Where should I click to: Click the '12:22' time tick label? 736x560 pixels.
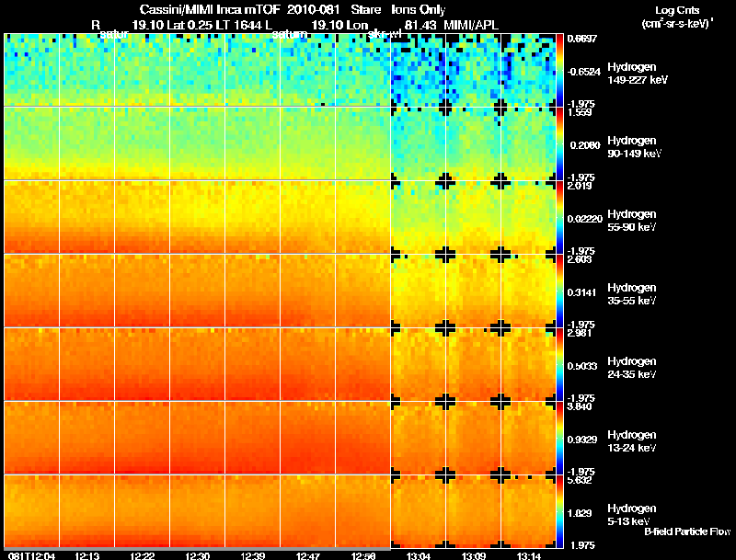point(143,555)
